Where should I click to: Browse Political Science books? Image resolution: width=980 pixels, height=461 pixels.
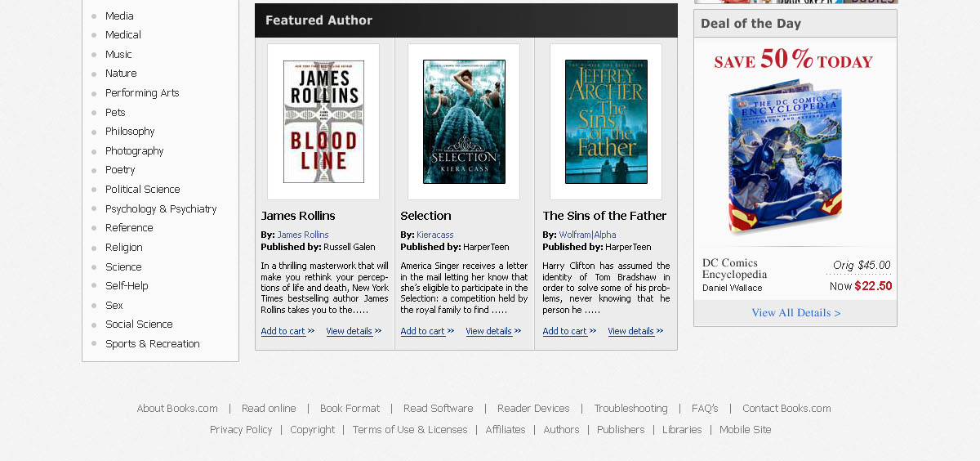click(x=143, y=190)
